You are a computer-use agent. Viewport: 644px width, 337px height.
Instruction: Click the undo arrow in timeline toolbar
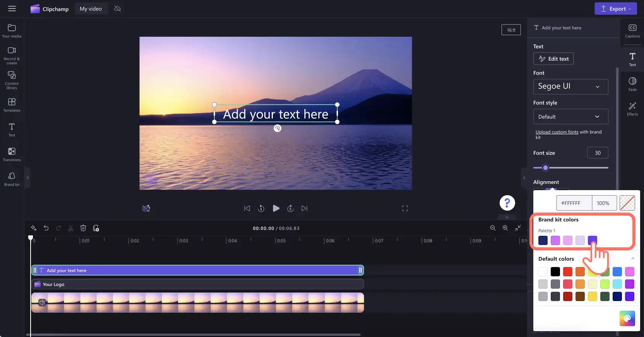46,228
